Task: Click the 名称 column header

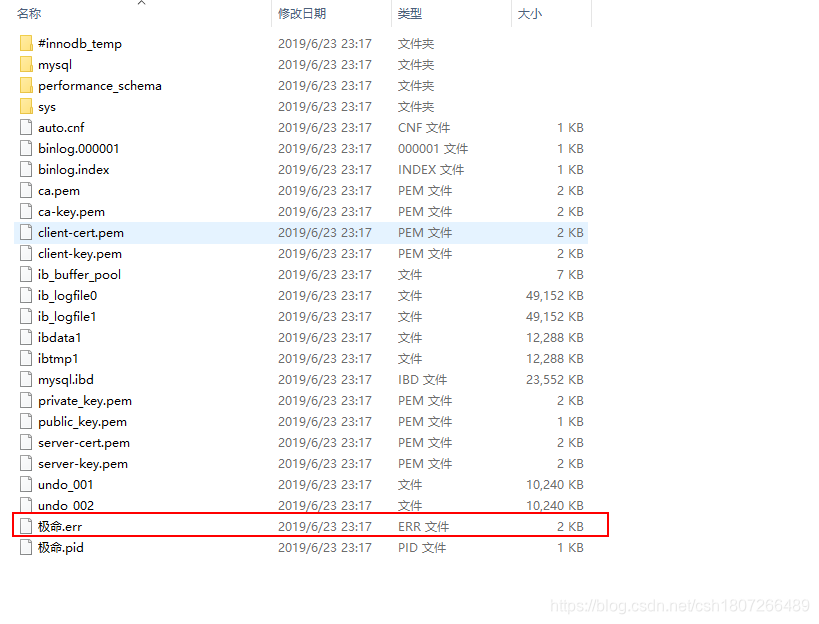Action: (27, 13)
